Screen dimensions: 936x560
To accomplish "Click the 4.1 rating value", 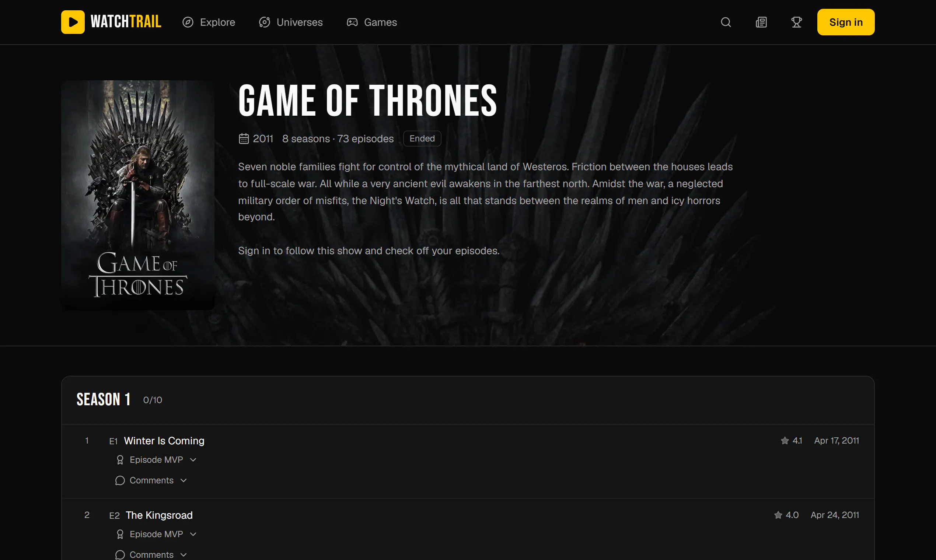I will pyautogui.click(x=797, y=440).
